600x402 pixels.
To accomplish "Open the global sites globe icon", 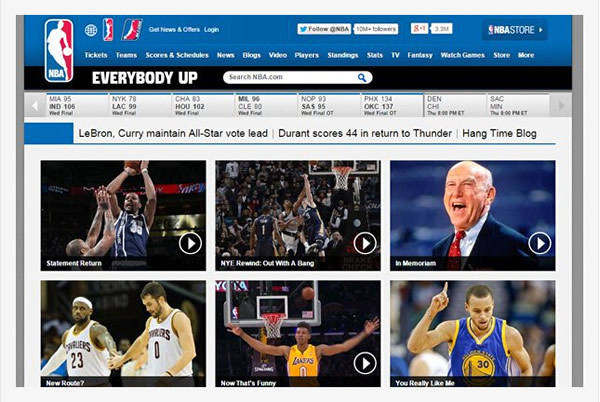I will [x=91, y=30].
